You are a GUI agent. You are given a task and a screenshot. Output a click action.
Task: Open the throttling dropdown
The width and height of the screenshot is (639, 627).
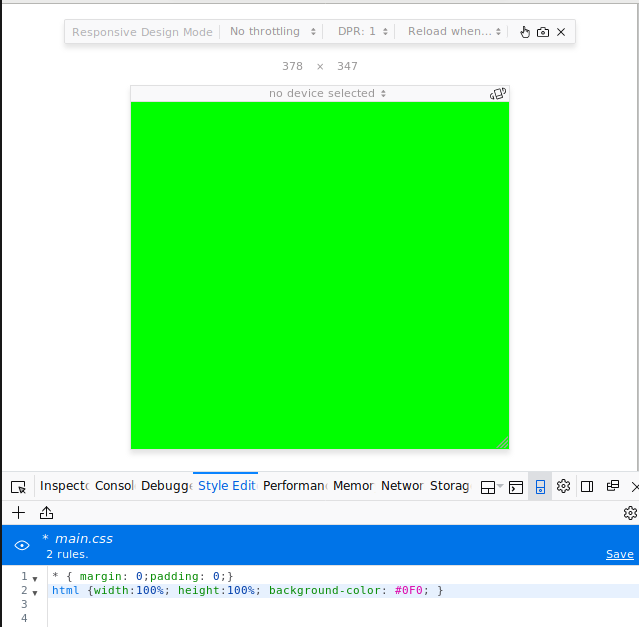click(273, 32)
